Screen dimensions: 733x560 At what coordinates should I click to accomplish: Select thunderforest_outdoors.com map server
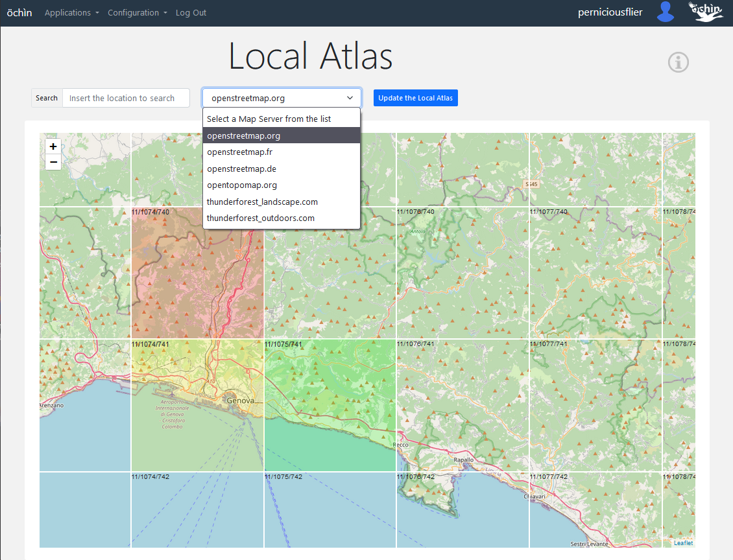coord(282,218)
